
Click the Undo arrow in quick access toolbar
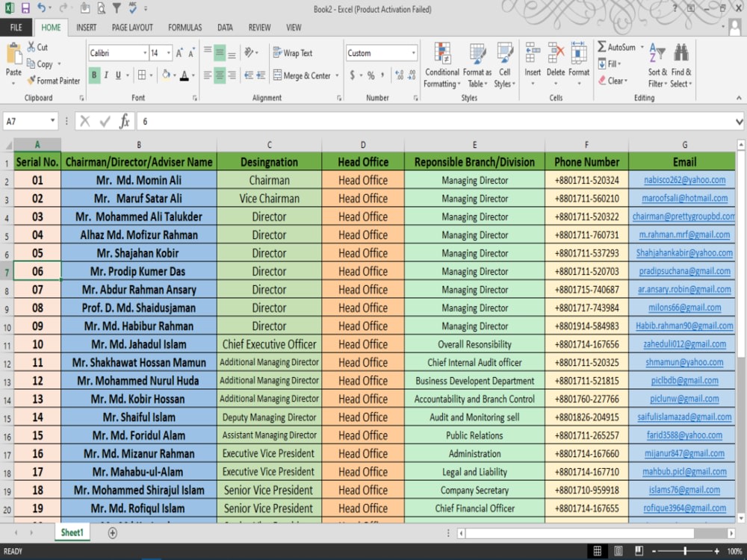click(x=41, y=8)
